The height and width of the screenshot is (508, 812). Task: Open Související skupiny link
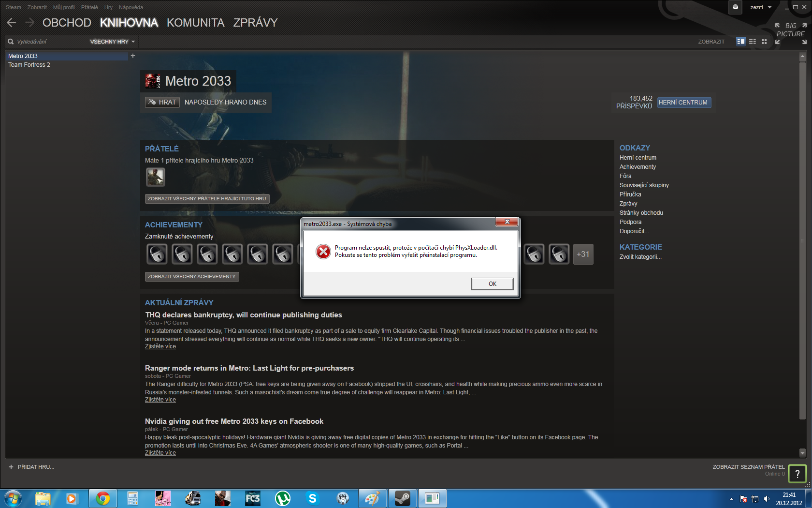click(x=644, y=185)
